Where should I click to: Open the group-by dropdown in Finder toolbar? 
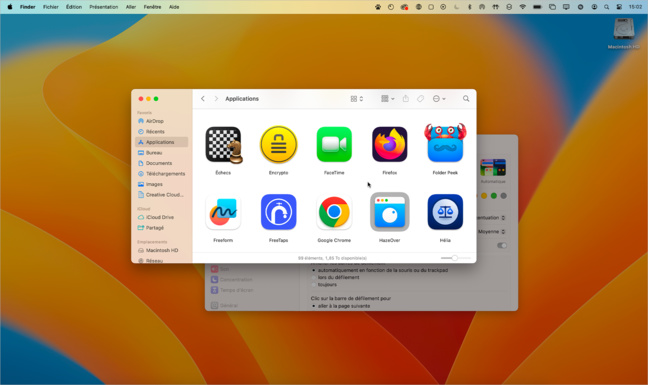[x=388, y=99]
